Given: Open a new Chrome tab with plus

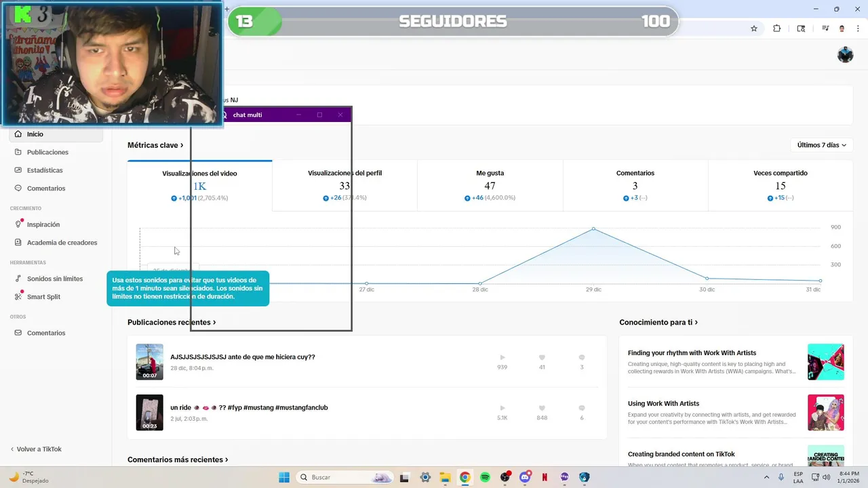Looking at the screenshot, I should coord(227,9).
